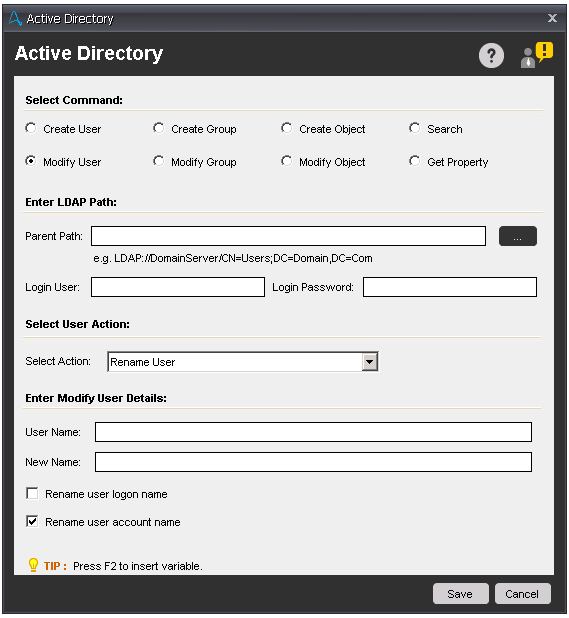Click the LDAP example path text
The height and width of the screenshot is (618, 569).
click(233, 259)
